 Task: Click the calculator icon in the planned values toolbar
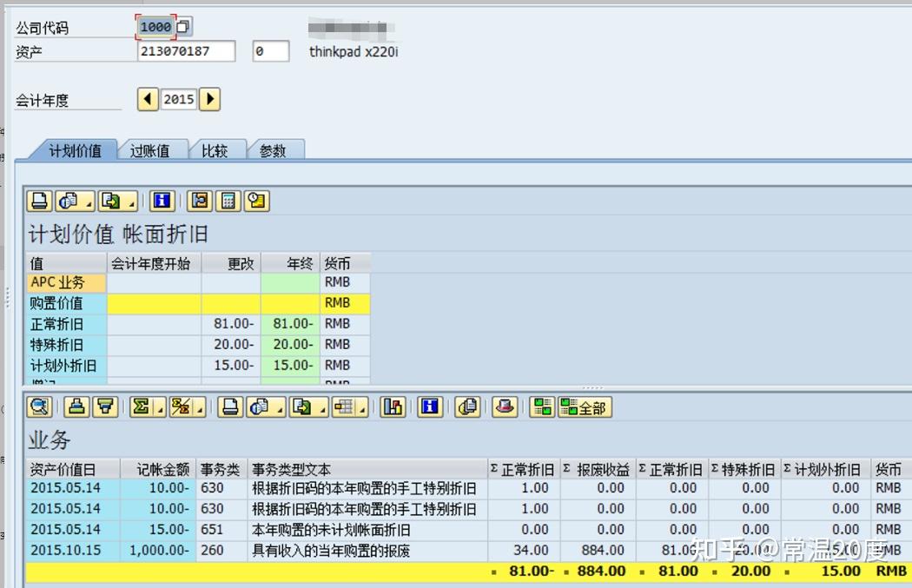click(x=228, y=202)
